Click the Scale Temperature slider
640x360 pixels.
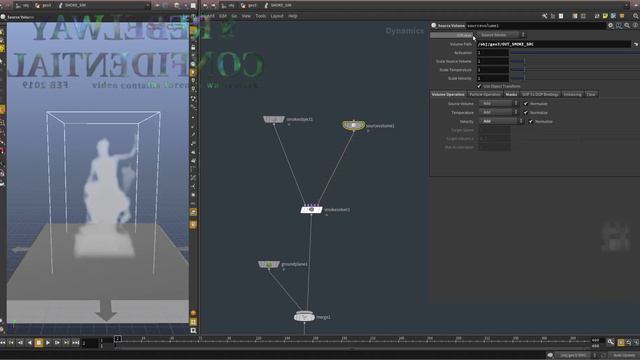[x=575, y=70]
